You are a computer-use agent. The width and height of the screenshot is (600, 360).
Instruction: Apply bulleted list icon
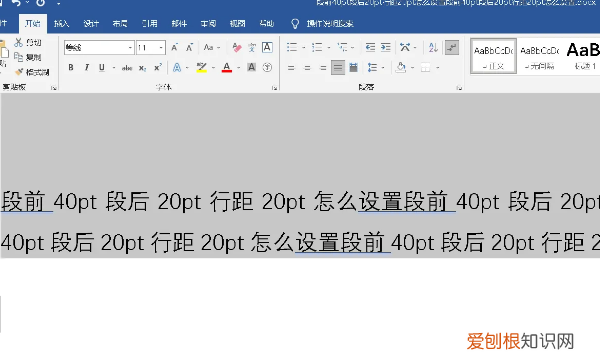(292, 47)
